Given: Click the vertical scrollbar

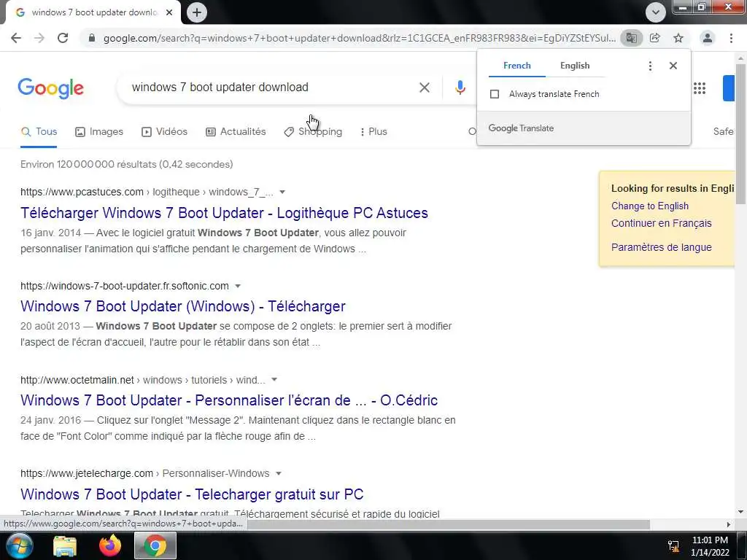Looking at the screenshot, I should tap(740, 133).
